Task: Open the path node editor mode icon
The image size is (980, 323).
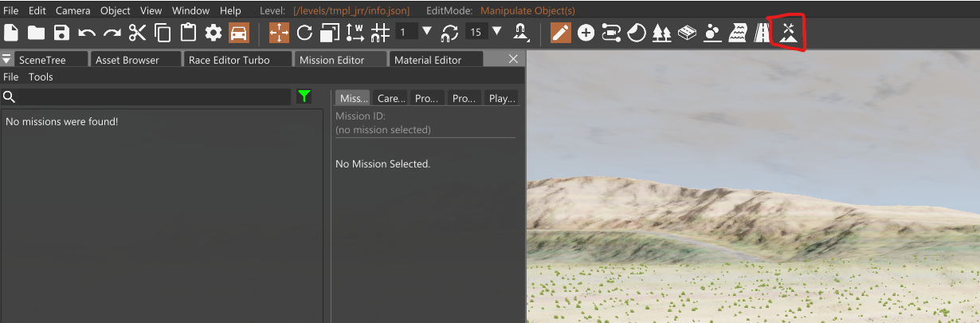Action: pos(611,33)
